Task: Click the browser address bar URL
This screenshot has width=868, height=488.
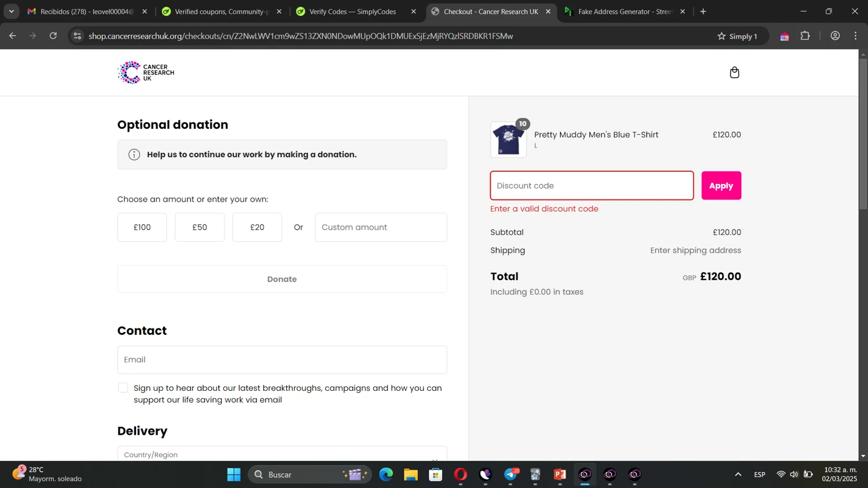Action: tap(301, 36)
